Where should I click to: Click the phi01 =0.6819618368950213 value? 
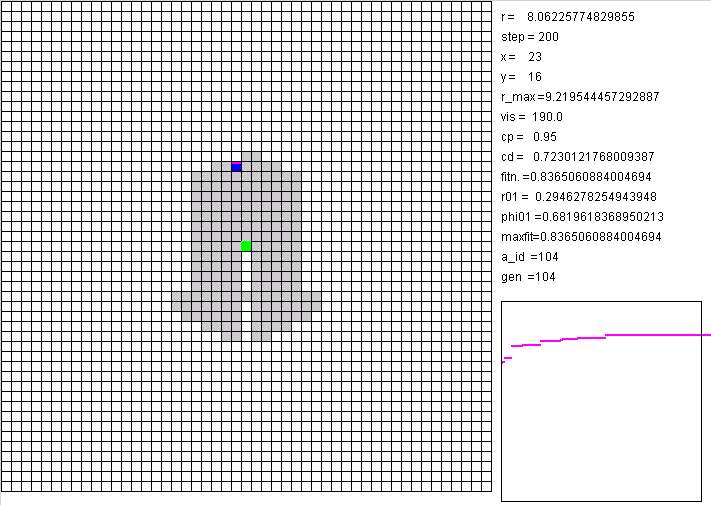(583, 217)
